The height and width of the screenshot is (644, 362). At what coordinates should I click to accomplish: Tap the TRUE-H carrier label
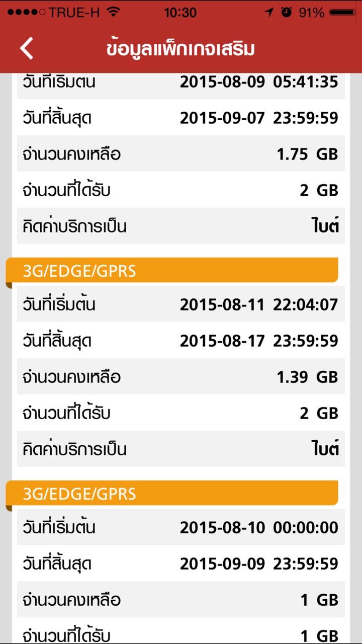[x=74, y=13]
